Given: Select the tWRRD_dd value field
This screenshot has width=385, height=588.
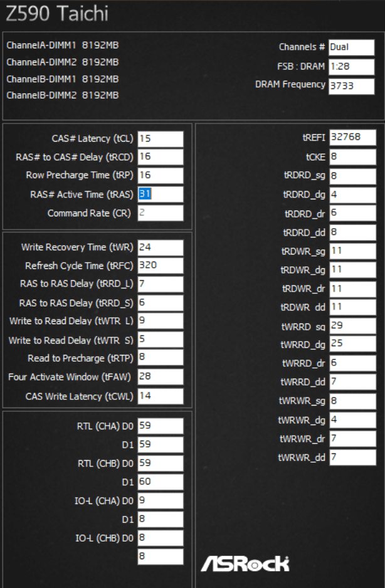Looking at the screenshot, I should pos(353,382).
